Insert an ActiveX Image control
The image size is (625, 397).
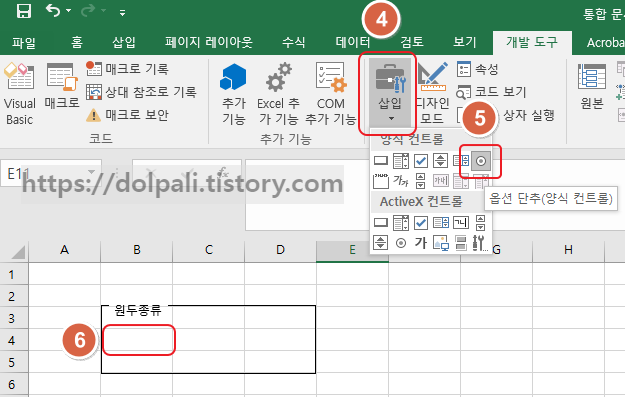[x=440, y=242]
